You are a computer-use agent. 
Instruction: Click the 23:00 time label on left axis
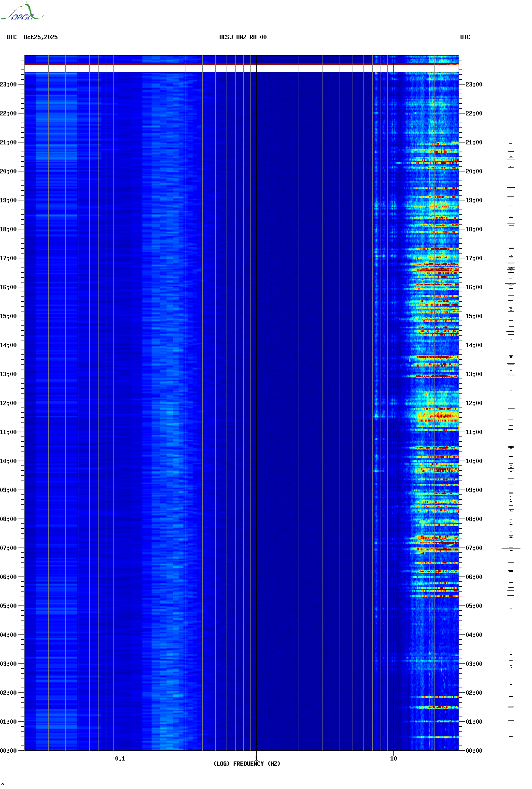(x=9, y=85)
